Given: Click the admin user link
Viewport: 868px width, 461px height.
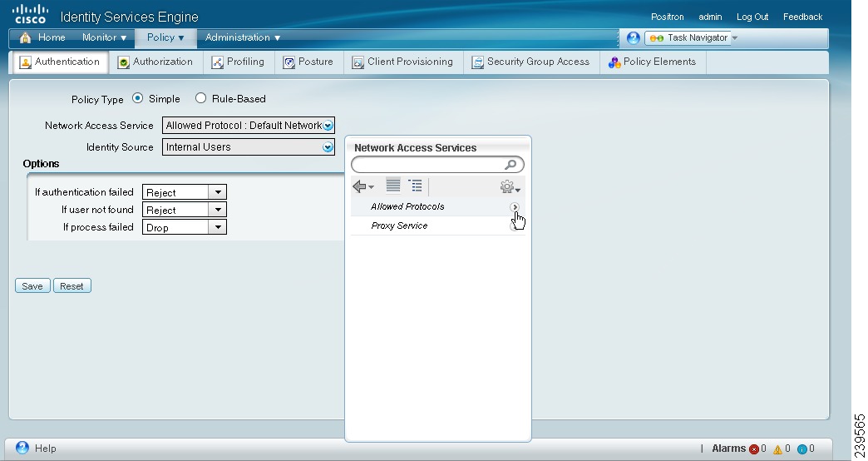Looking at the screenshot, I should (x=710, y=17).
